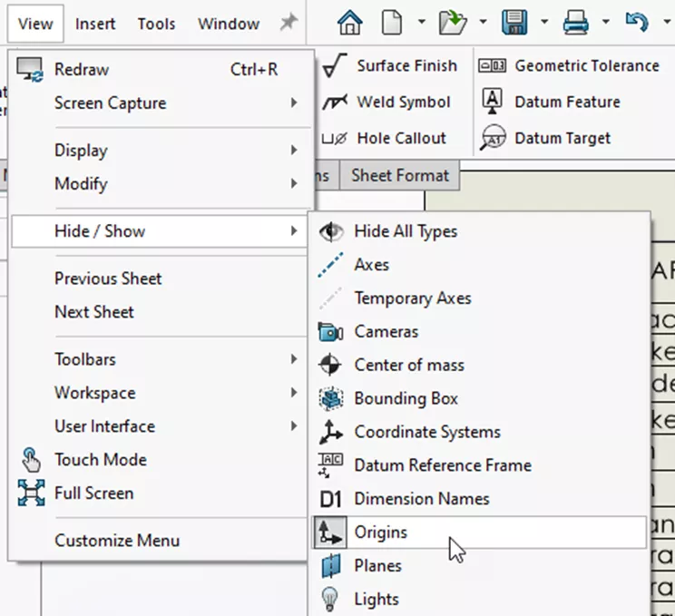
Task: Click the New document icon
Action: [x=392, y=22]
